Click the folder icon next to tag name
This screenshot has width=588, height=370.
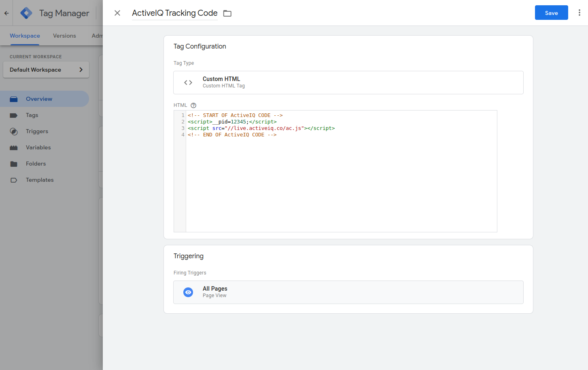coord(227,13)
